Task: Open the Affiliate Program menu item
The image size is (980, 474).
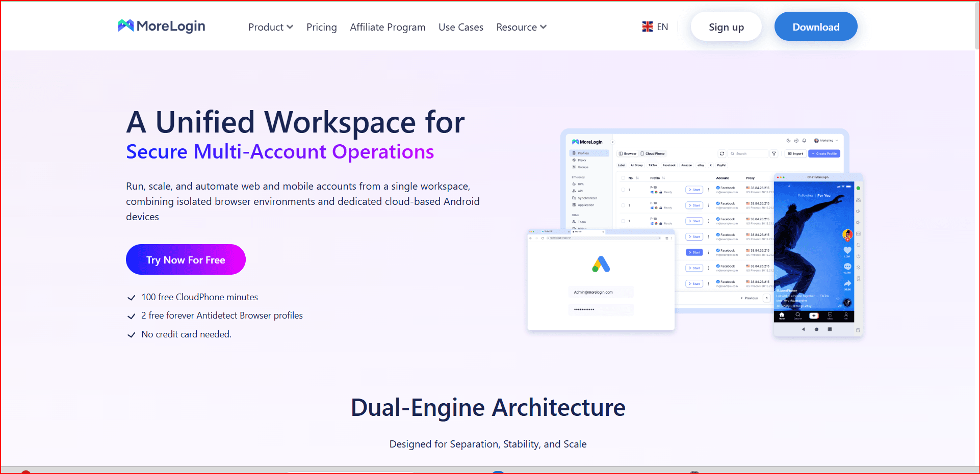Action: [x=387, y=27]
